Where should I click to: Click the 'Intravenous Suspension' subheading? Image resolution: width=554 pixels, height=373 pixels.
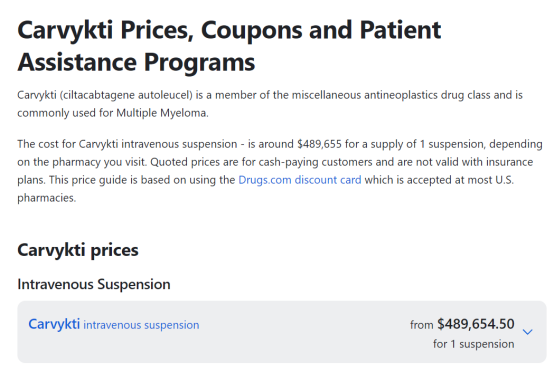(x=94, y=284)
